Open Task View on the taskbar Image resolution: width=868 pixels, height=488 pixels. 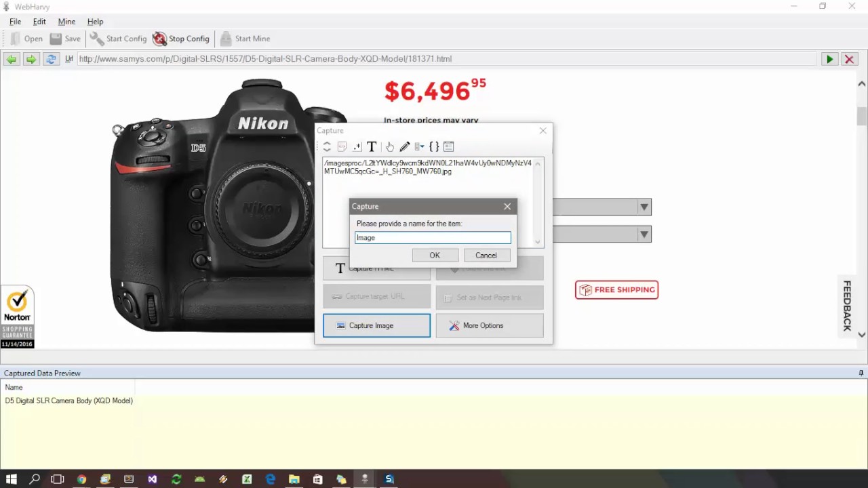click(x=58, y=479)
